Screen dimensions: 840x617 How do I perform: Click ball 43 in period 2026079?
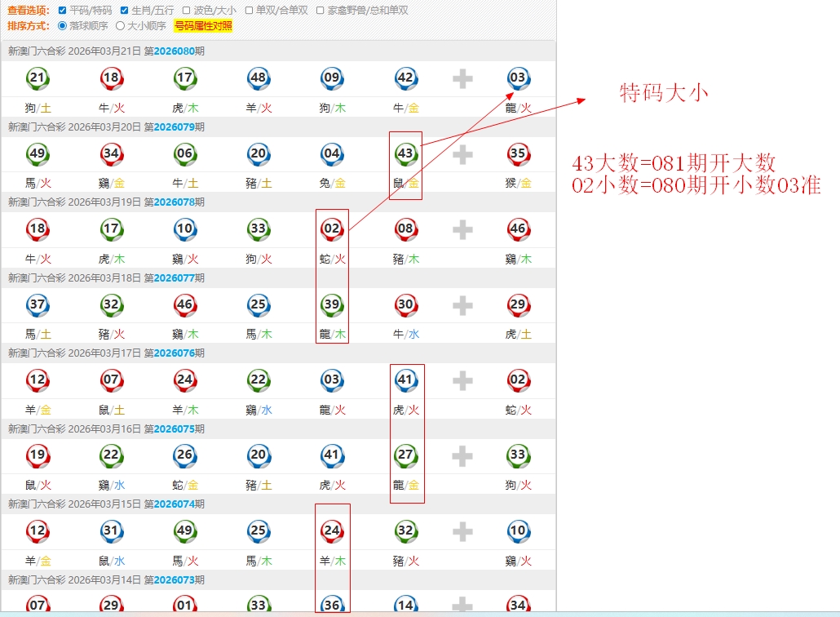(405, 153)
